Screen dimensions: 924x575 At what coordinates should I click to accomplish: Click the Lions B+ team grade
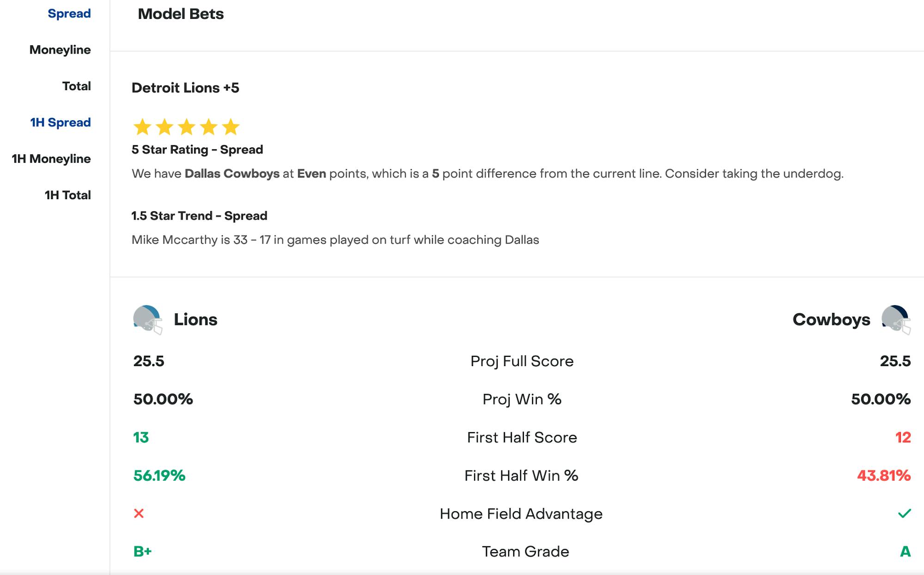pyautogui.click(x=142, y=551)
